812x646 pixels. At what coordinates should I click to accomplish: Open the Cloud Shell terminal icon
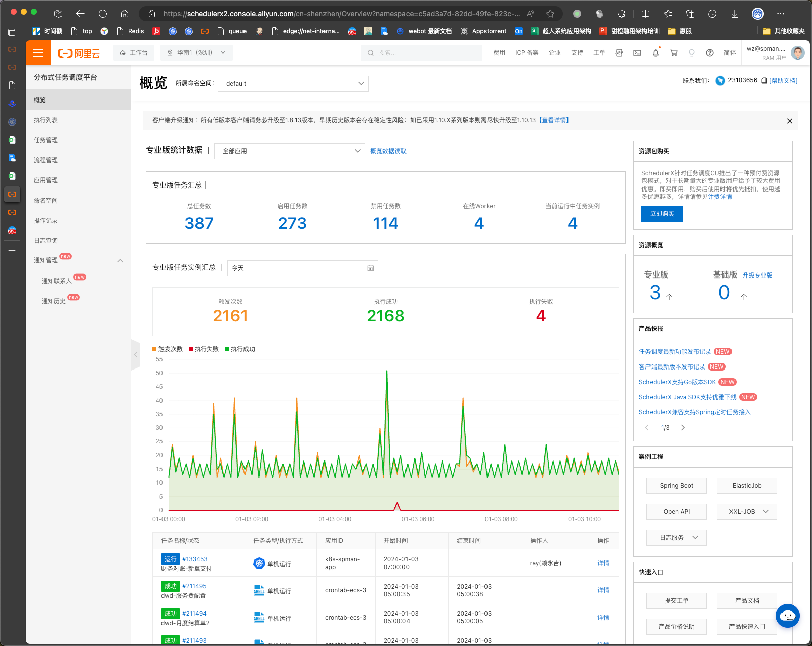click(637, 53)
